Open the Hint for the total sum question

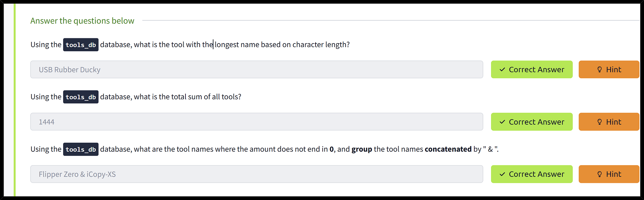point(609,122)
